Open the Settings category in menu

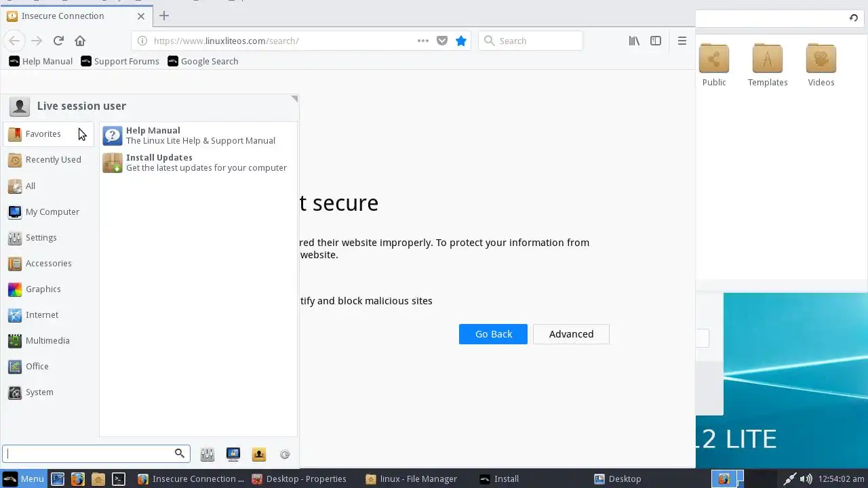[x=49, y=237]
